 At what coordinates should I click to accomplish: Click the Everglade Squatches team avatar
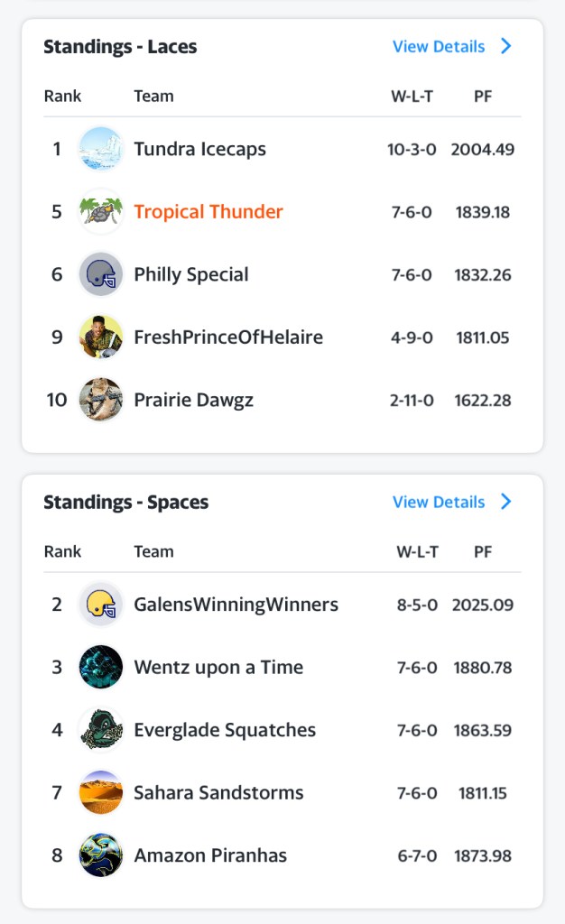click(x=100, y=730)
